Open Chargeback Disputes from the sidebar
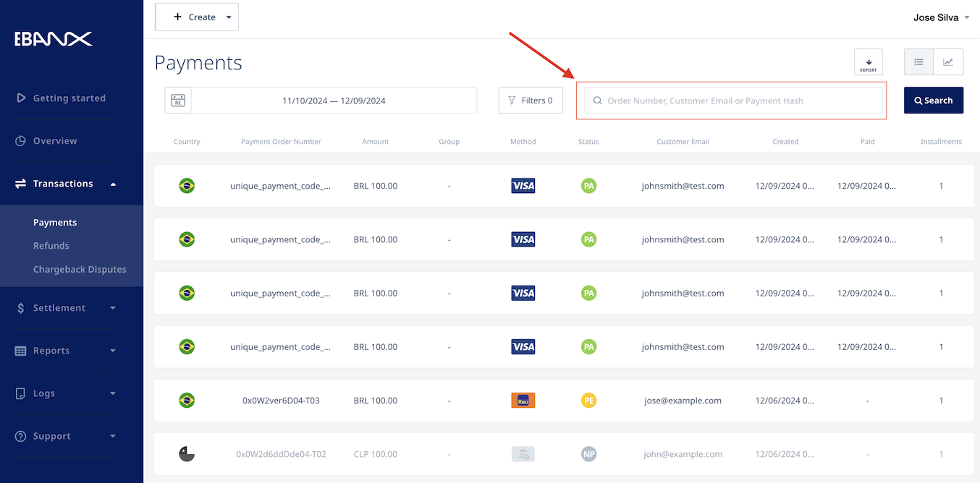This screenshot has width=980, height=483. click(80, 269)
